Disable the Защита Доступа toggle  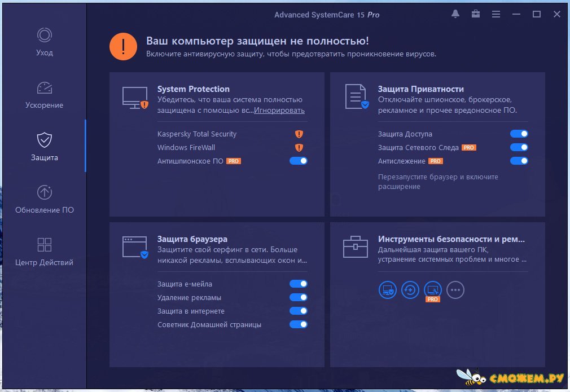519,134
